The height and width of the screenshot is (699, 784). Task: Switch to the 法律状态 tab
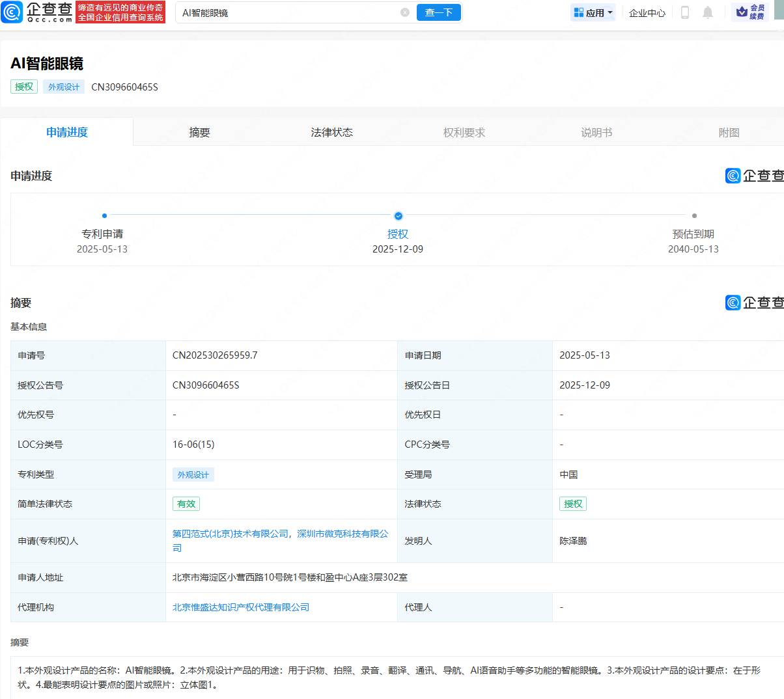tap(331, 131)
